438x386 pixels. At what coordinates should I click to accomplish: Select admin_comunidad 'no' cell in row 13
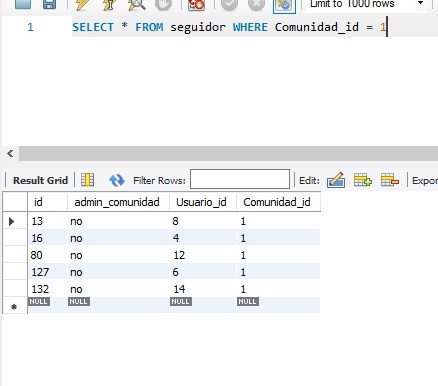pos(118,221)
